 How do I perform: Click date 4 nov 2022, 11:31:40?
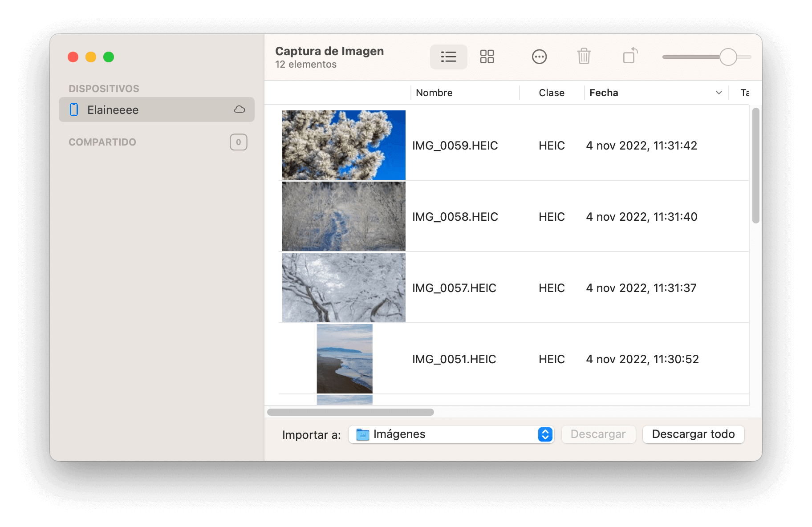pyautogui.click(x=641, y=217)
